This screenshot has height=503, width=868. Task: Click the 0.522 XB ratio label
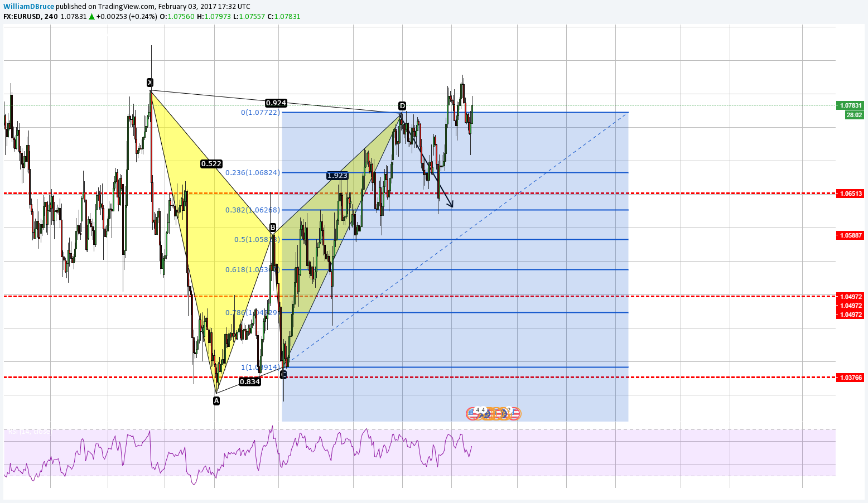click(x=211, y=164)
